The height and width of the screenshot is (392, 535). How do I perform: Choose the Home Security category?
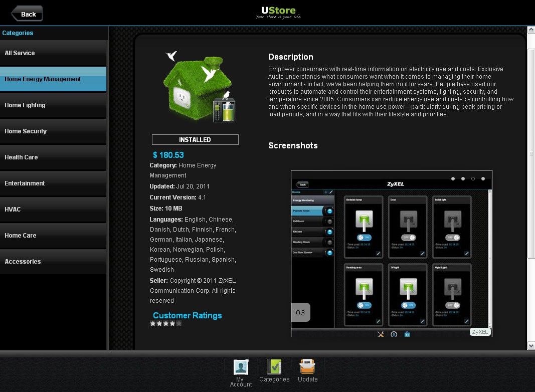click(53, 131)
